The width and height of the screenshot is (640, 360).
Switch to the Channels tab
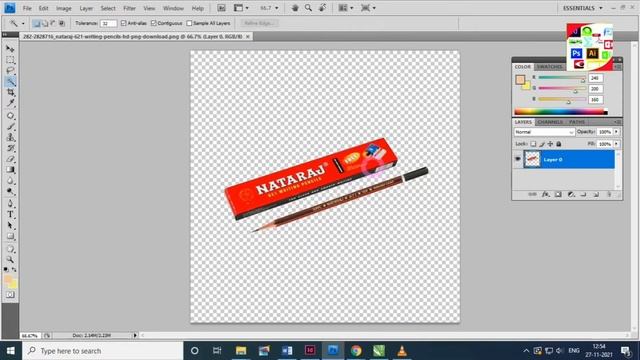[550, 122]
